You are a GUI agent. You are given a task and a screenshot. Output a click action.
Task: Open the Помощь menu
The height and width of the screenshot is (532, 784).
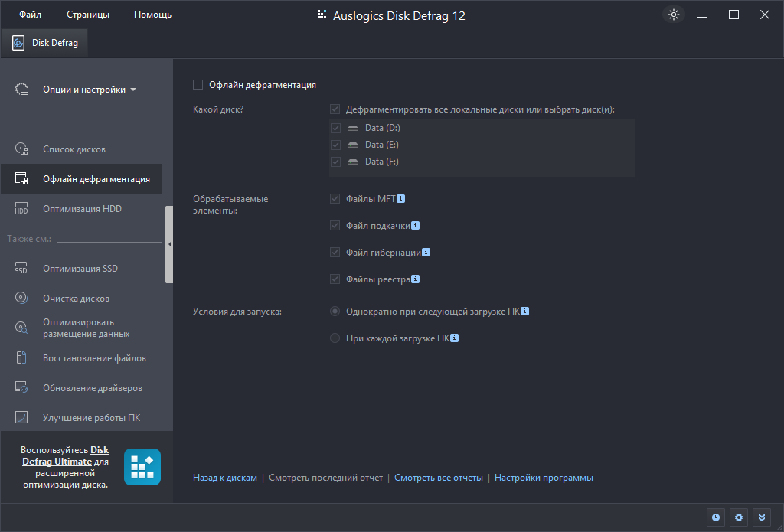point(152,15)
